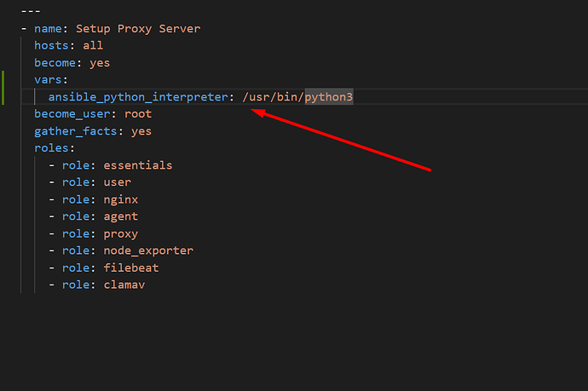This screenshot has width=588, height=391.
Task: Click the green change indicator in the gutter
Action: 3,89
